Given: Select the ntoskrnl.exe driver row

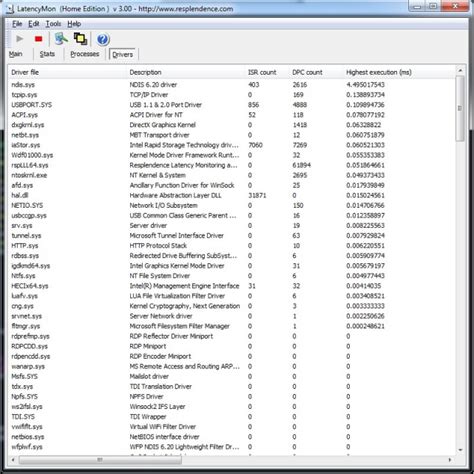Looking at the screenshot, I should (x=231, y=175).
